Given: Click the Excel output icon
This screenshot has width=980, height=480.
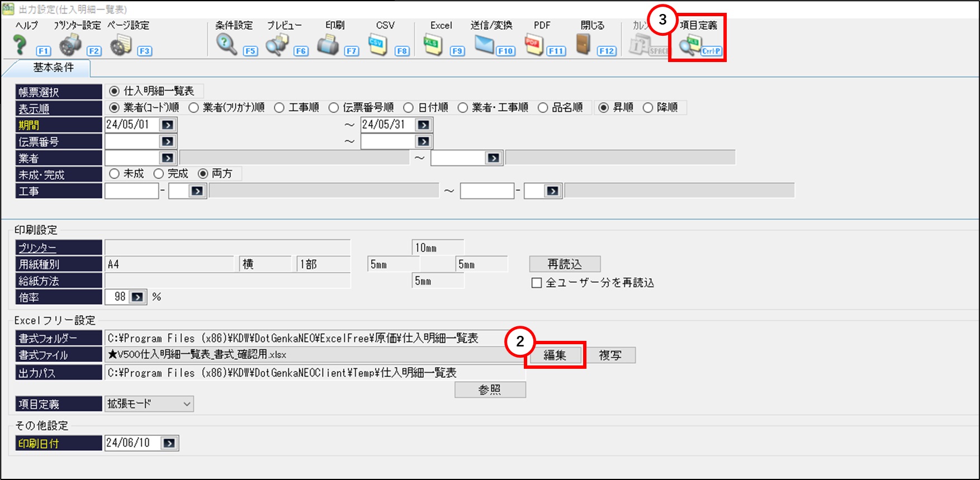Looking at the screenshot, I should pos(433,45).
